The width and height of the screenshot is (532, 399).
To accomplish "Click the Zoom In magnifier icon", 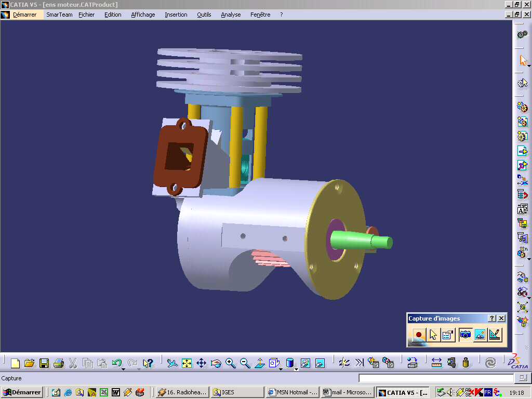I will pyautogui.click(x=231, y=363).
